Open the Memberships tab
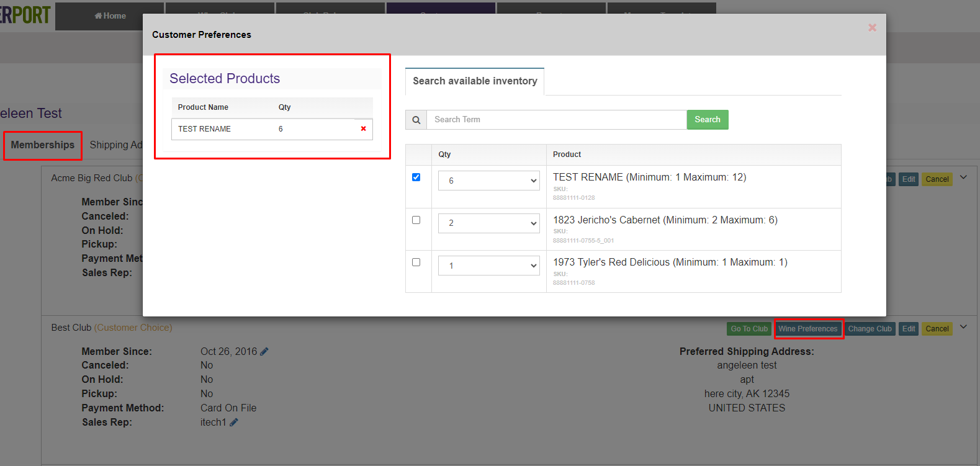 point(43,145)
